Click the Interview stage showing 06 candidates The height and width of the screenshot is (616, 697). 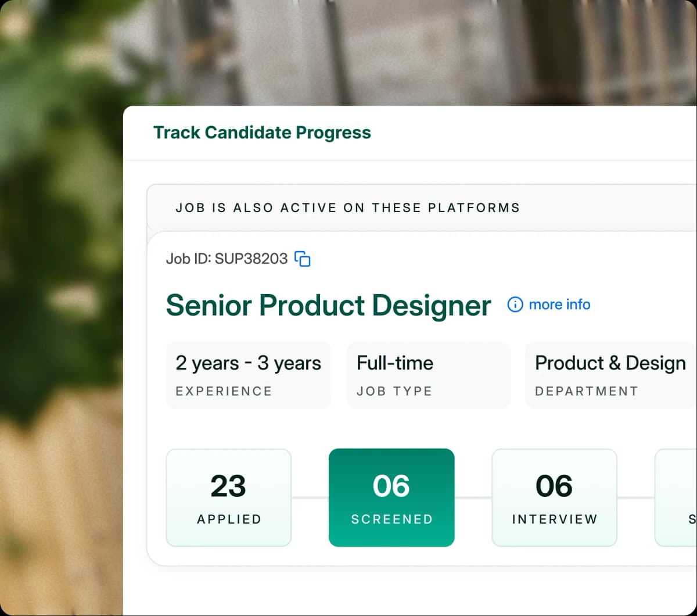[554, 497]
